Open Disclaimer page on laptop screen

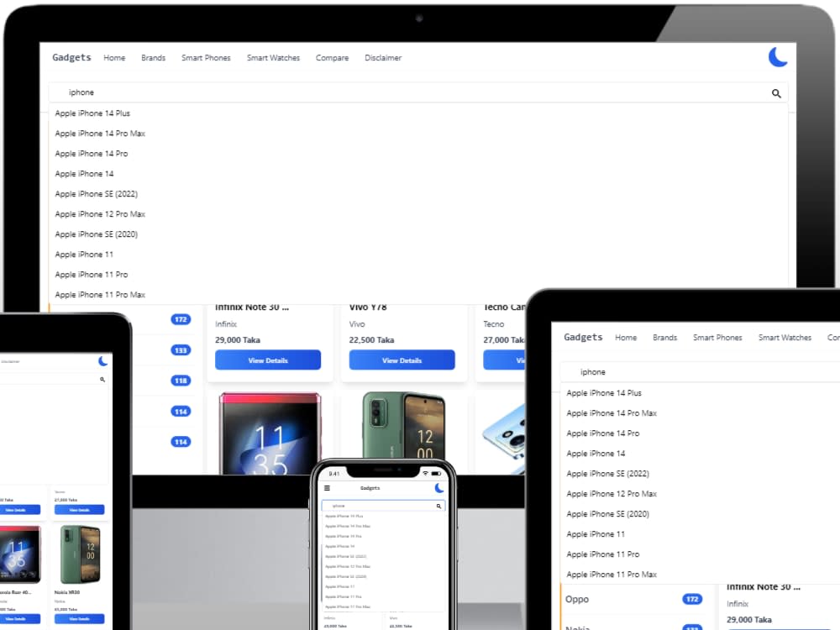(383, 58)
